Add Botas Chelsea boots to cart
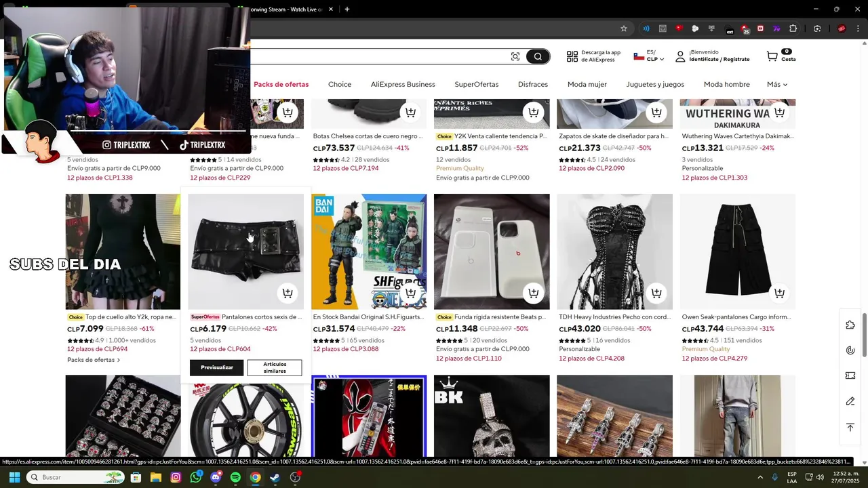 (x=410, y=112)
